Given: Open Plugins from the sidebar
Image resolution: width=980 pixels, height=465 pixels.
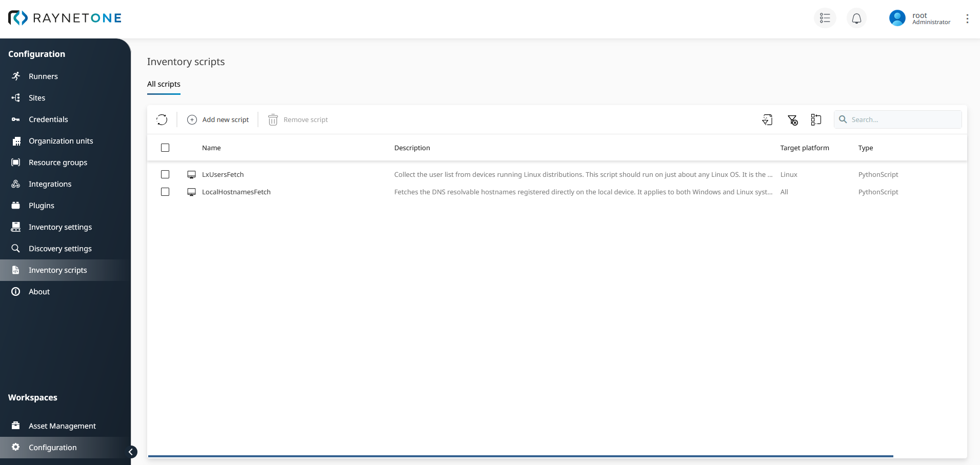Looking at the screenshot, I should [42, 205].
